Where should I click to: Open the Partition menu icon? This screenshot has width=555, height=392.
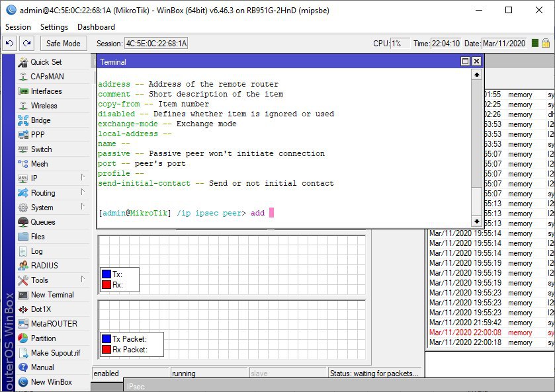point(23,338)
